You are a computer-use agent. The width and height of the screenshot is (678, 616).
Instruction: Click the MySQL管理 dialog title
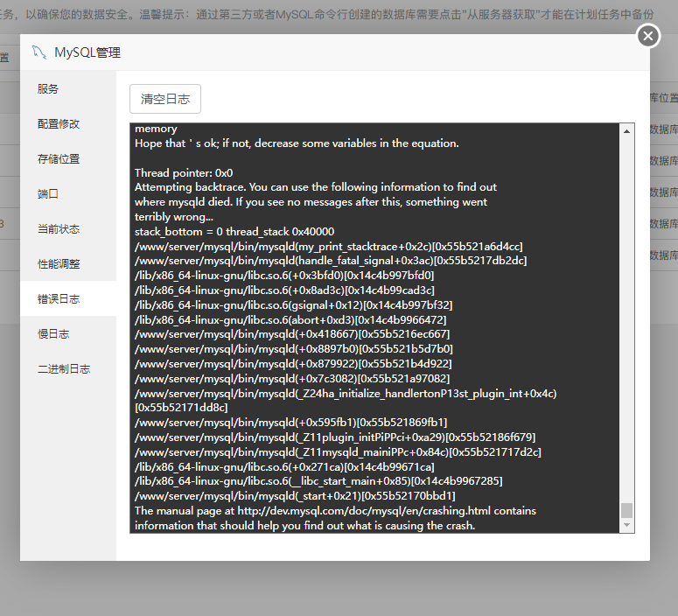87,52
